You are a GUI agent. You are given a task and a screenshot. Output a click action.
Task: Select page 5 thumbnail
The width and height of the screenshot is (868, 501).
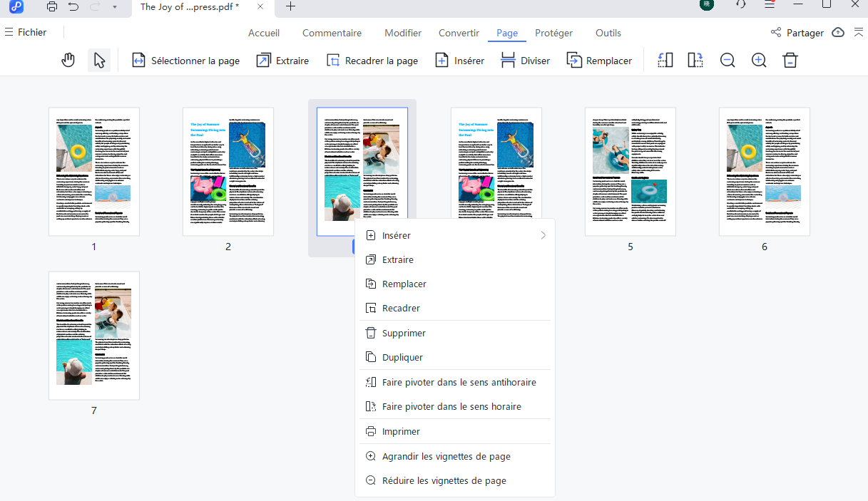pyautogui.click(x=630, y=171)
